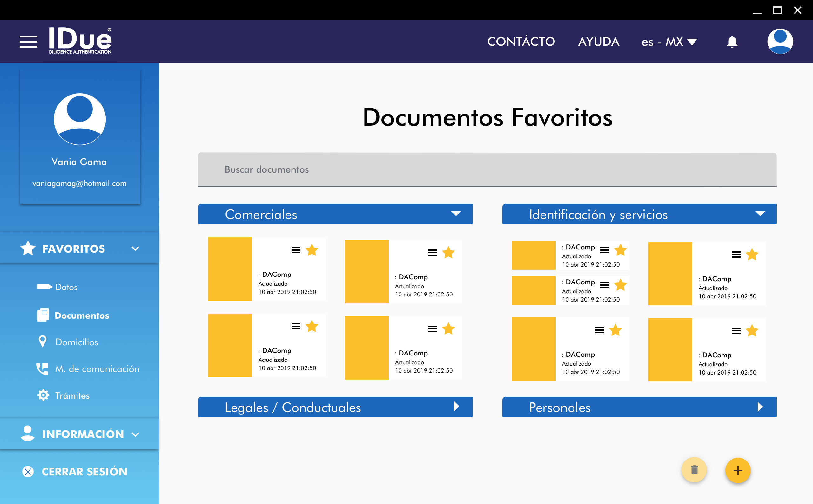Toggle star on bottom-right Identificación document
Screen dimensions: 813x504
pos(752,331)
